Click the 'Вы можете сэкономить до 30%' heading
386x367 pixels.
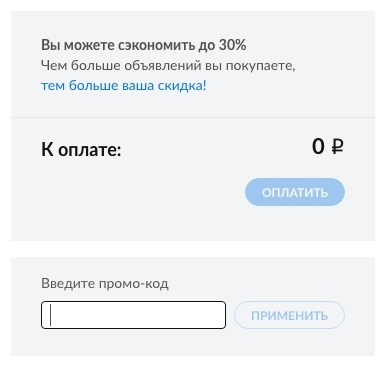[144, 45]
